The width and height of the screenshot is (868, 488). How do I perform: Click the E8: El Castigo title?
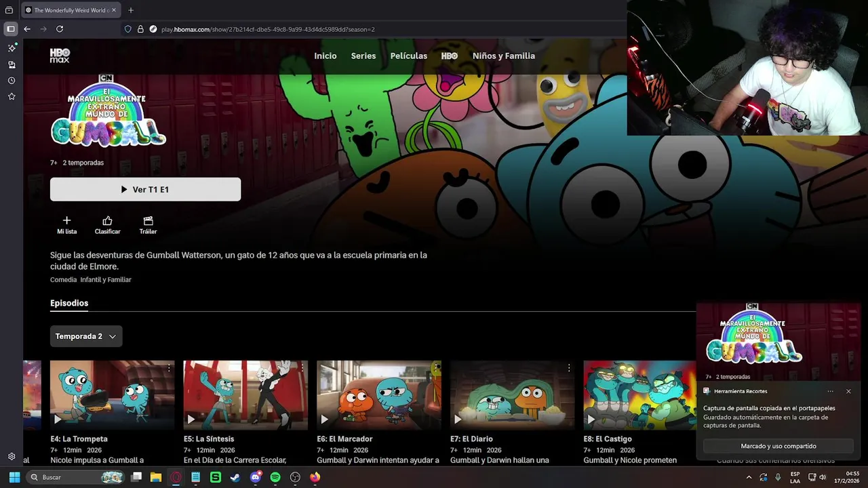click(608, 439)
